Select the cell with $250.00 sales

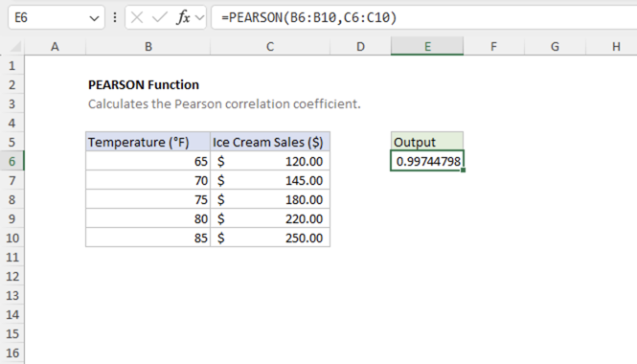click(x=270, y=238)
